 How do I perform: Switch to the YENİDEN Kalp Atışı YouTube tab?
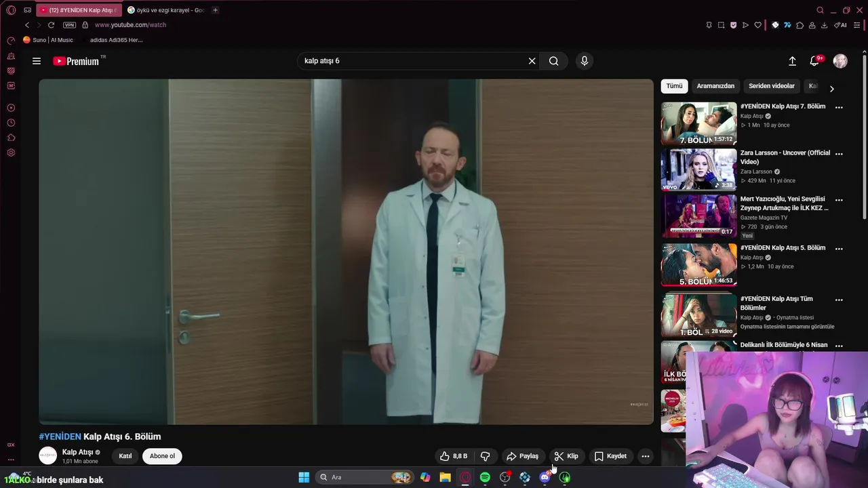[79, 10]
